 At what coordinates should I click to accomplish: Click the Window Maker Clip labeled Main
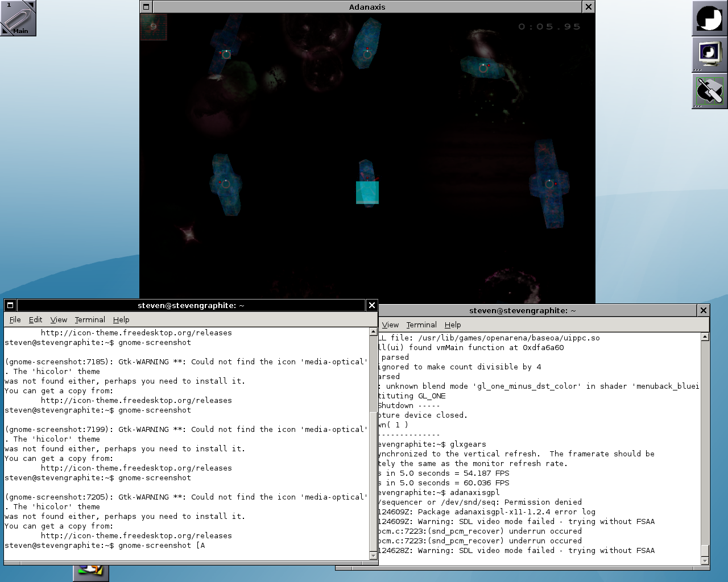pyautogui.click(x=18, y=18)
